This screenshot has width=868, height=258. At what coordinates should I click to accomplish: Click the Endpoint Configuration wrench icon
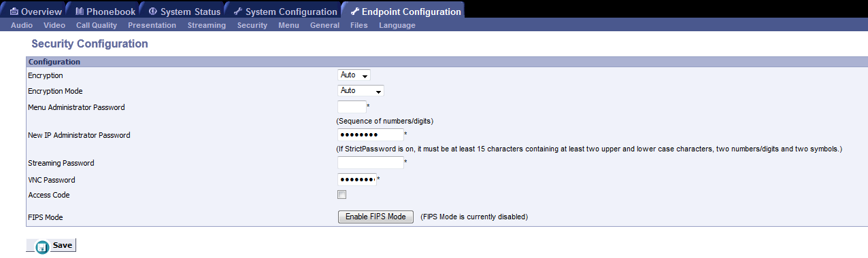pyautogui.click(x=354, y=12)
